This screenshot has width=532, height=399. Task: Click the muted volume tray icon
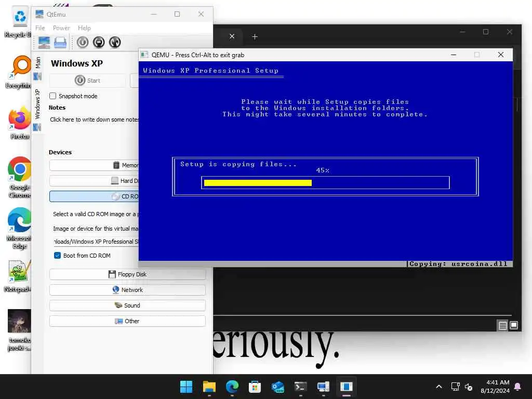[469, 387]
